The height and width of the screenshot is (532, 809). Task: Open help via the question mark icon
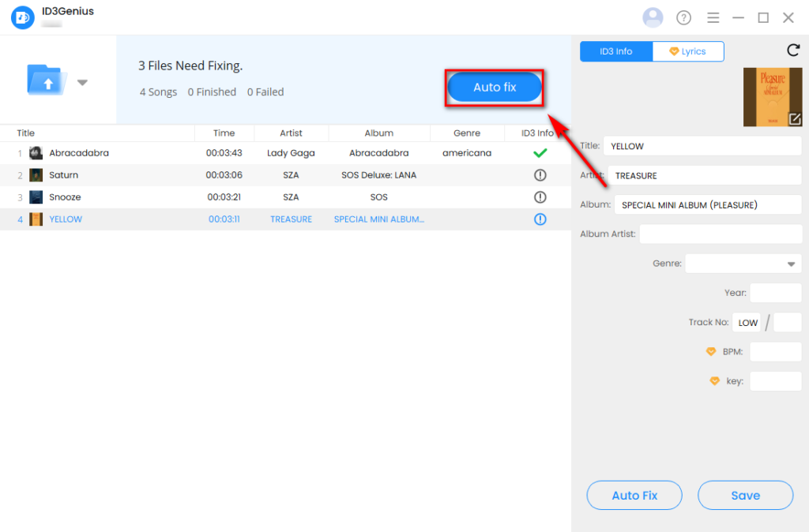point(683,17)
